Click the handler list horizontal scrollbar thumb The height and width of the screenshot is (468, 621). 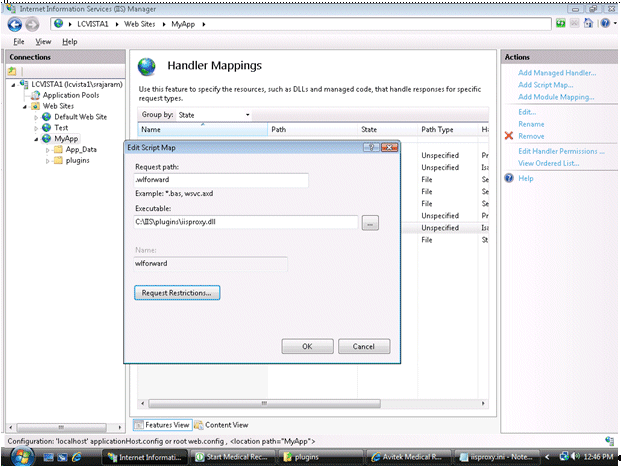(264, 403)
